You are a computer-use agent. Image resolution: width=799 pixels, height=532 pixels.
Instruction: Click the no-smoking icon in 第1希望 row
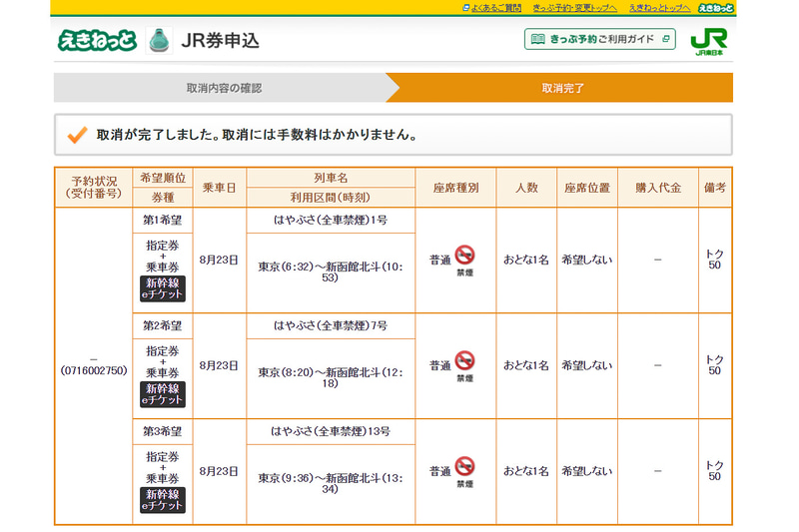pyautogui.click(x=464, y=255)
